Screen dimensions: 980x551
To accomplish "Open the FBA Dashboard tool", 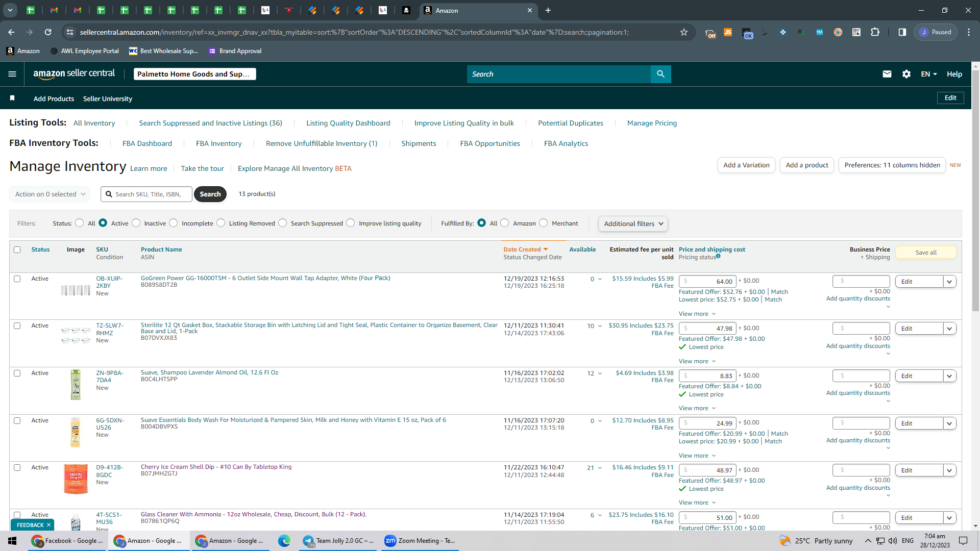I will coord(147,143).
